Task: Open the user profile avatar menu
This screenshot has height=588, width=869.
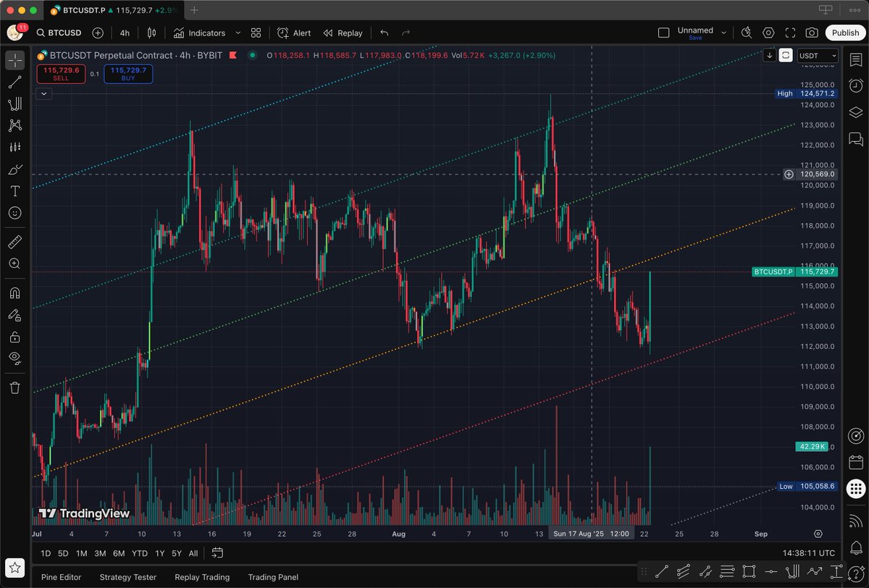Action: point(14,33)
